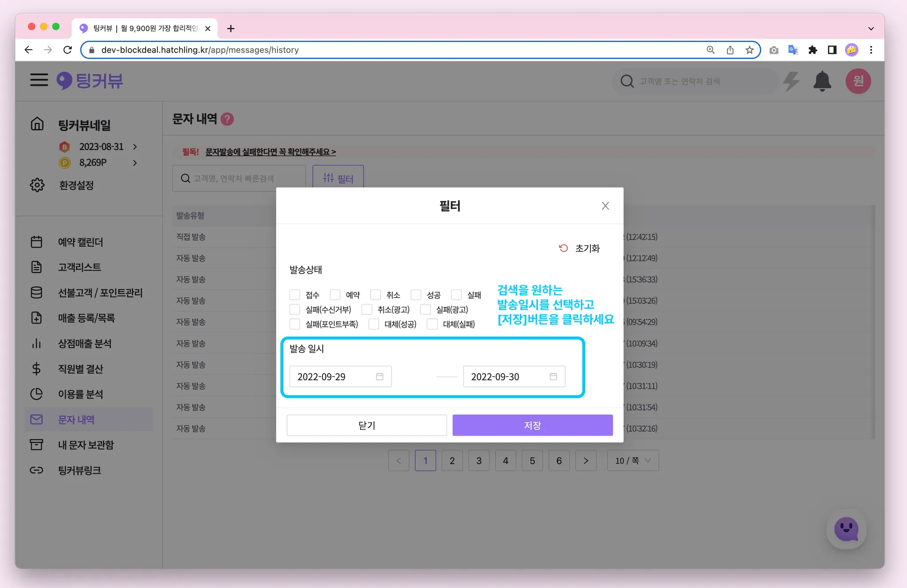Open the 10 / 쪽 page size dropdown

(x=633, y=460)
